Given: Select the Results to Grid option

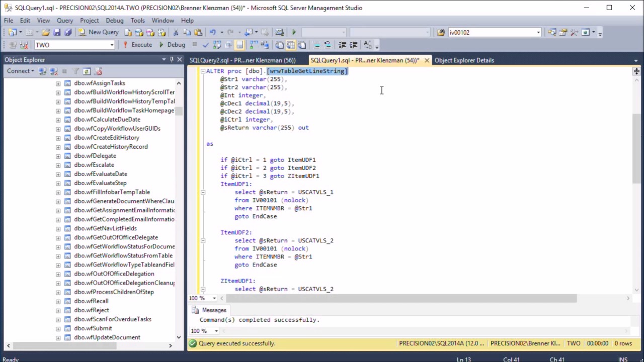Looking at the screenshot, I should 291,45.
